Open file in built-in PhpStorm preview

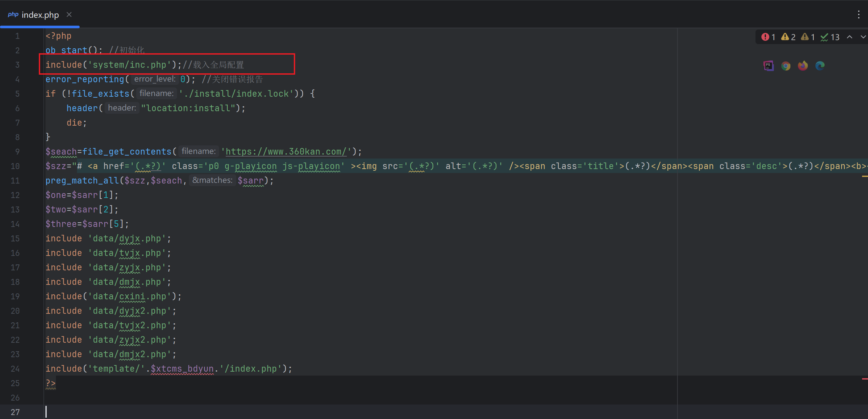click(x=769, y=66)
